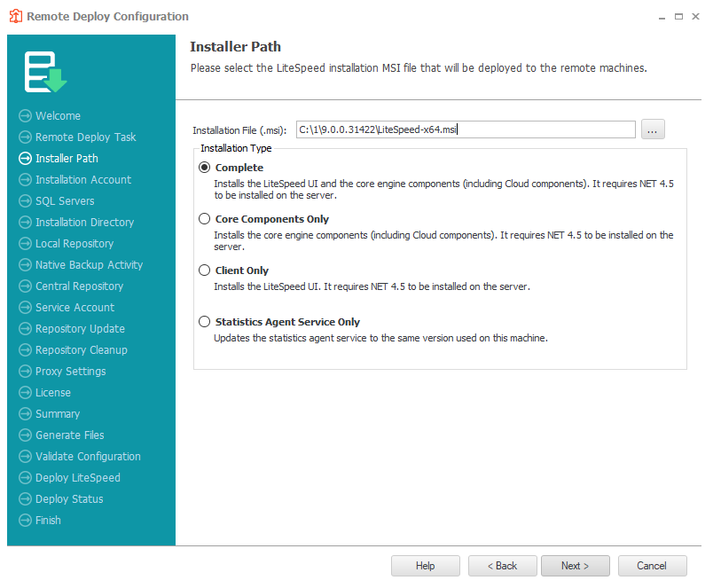Click the Generate Files step label
This screenshot has height=588, width=713.
[69, 435]
